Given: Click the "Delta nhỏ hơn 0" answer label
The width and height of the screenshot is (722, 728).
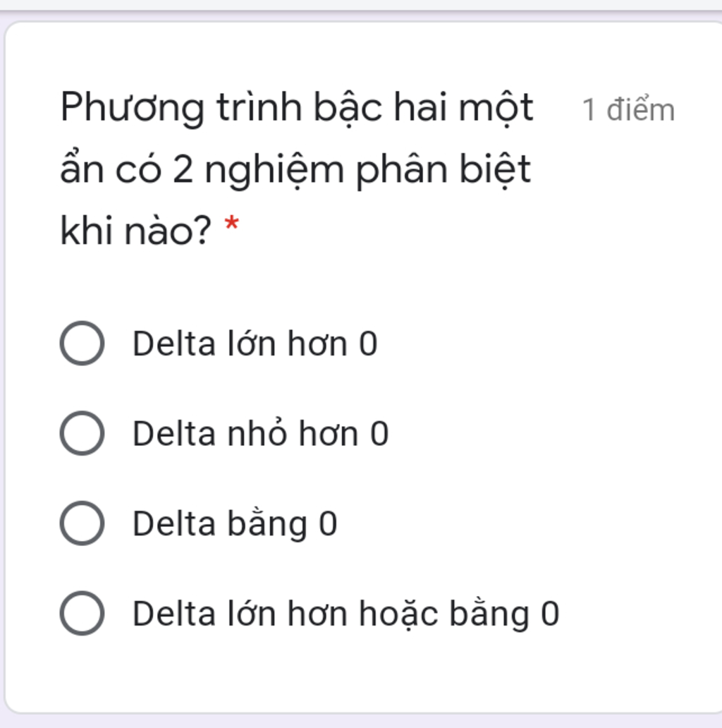Looking at the screenshot, I should [260, 433].
